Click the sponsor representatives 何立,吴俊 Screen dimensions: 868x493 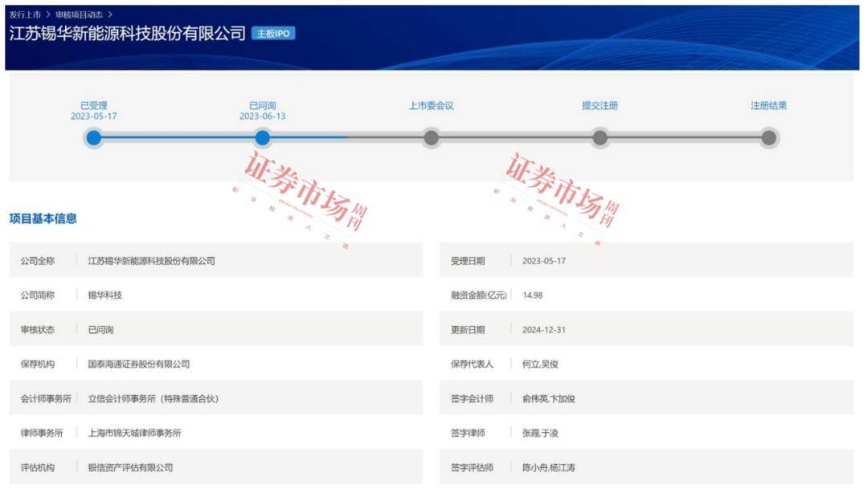tap(540, 364)
